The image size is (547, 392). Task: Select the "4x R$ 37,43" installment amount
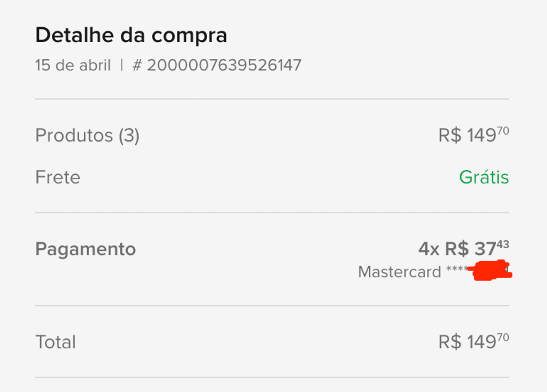click(x=463, y=249)
